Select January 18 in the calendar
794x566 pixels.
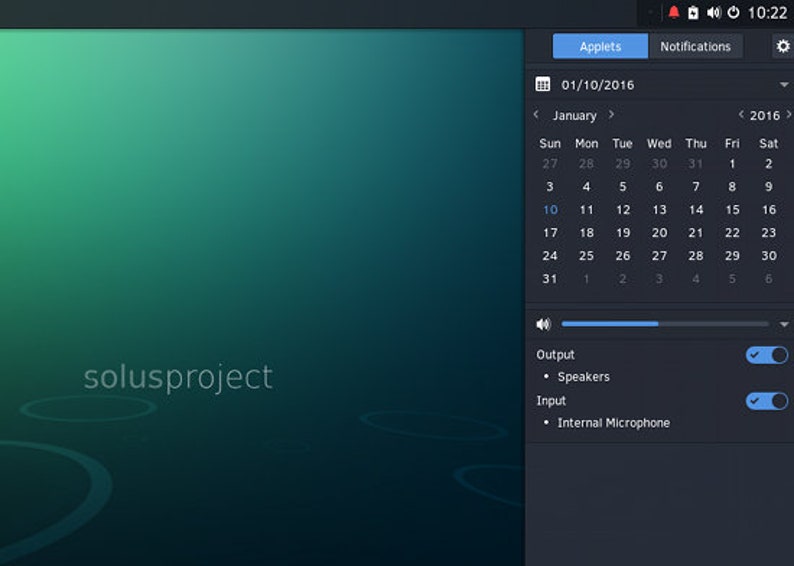[x=586, y=233]
